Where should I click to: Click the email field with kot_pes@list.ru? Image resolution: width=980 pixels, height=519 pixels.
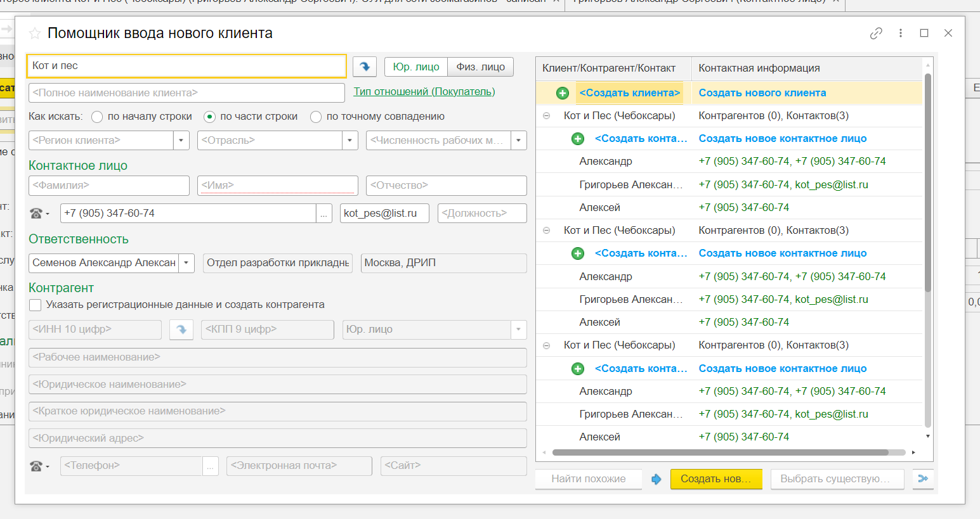pyautogui.click(x=384, y=214)
